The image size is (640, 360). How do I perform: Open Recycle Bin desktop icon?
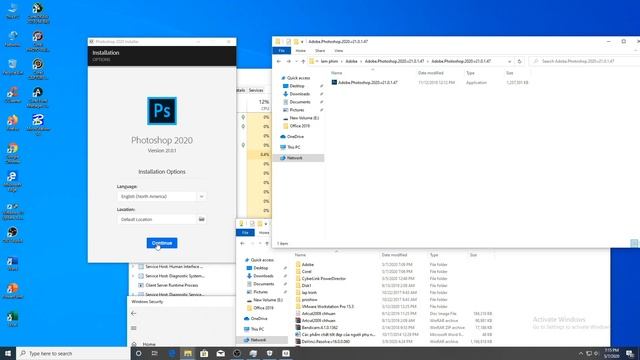pos(12,67)
